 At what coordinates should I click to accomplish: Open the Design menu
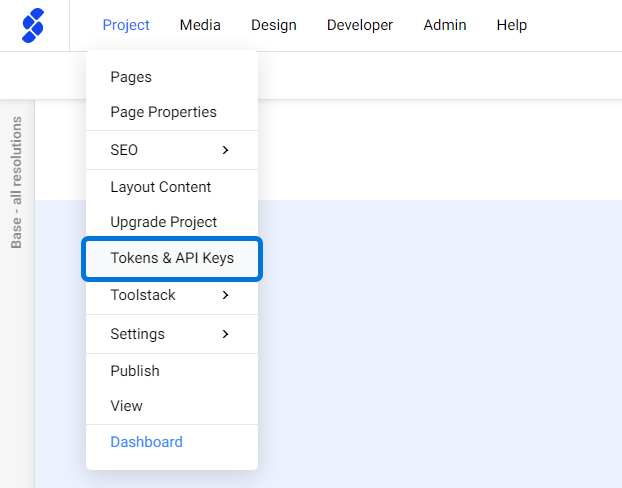(x=274, y=25)
